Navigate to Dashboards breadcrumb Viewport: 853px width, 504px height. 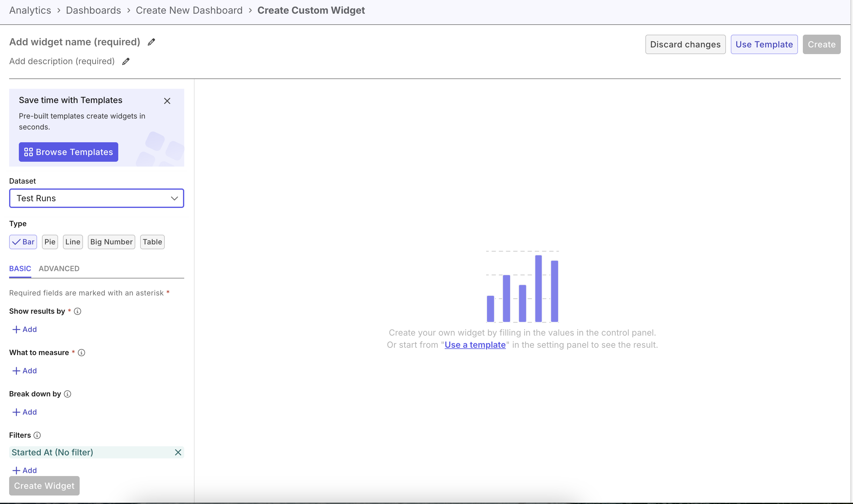click(x=93, y=10)
